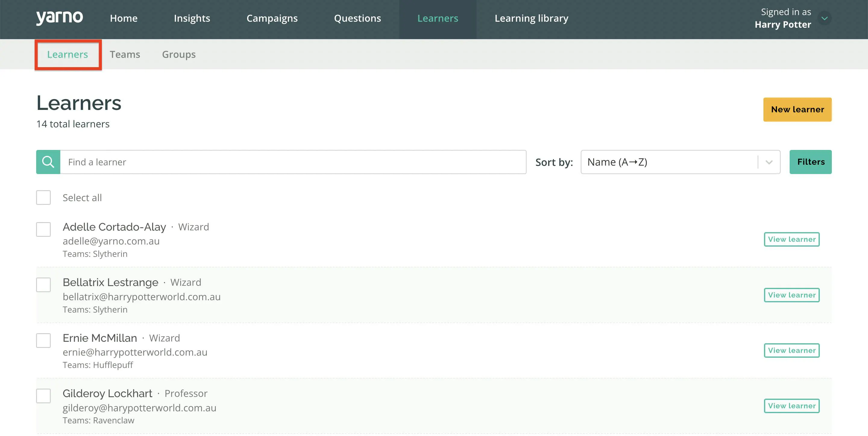Expand the Sort by Name dropdown
This screenshot has width=868, height=436.
[680, 162]
